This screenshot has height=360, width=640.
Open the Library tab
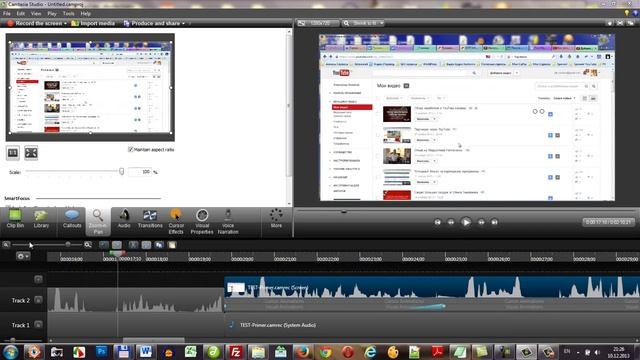point(41,219)
